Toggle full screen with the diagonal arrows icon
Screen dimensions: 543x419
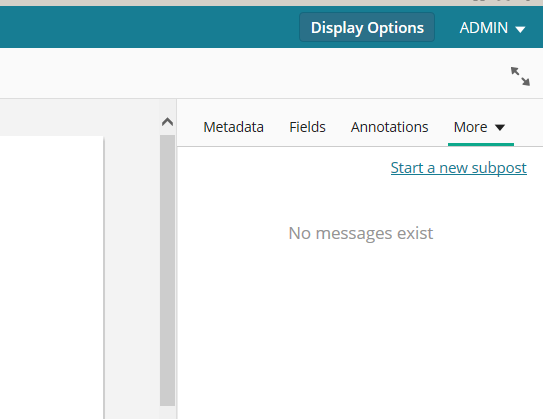point(520,76)
